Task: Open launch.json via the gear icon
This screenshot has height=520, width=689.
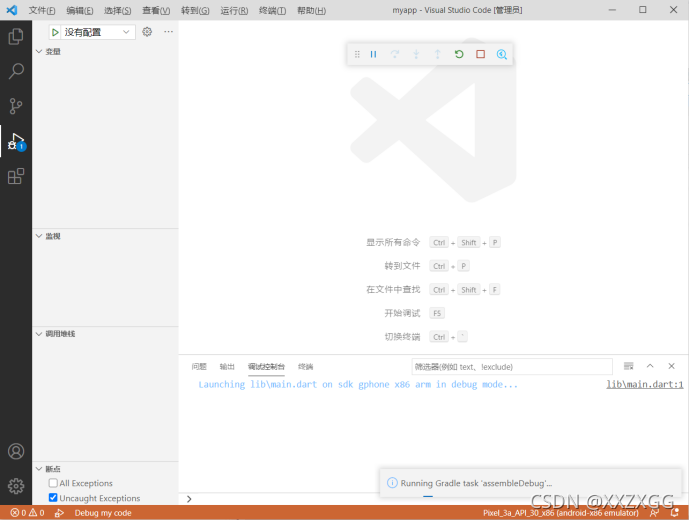Action: tap(147, 32)
